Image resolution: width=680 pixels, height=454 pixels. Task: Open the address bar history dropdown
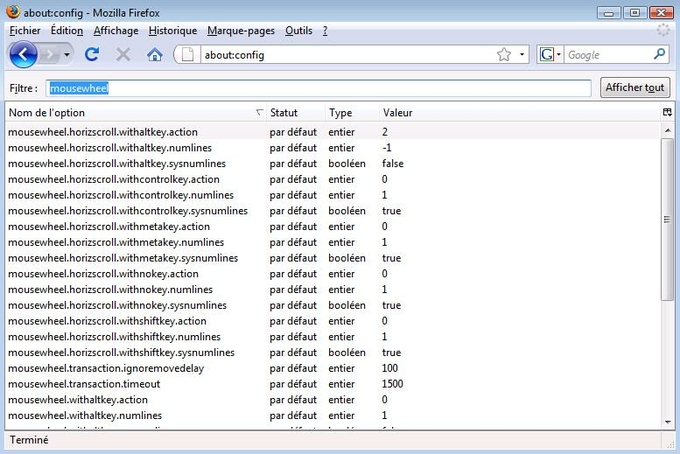522,55
